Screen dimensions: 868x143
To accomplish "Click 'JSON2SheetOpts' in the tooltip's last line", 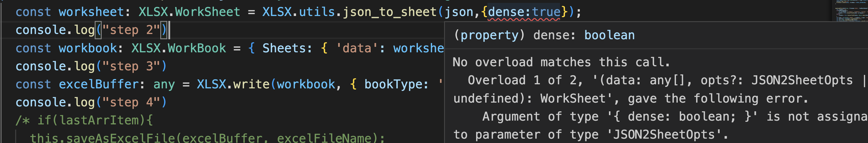I will click(x=663, y=135).
